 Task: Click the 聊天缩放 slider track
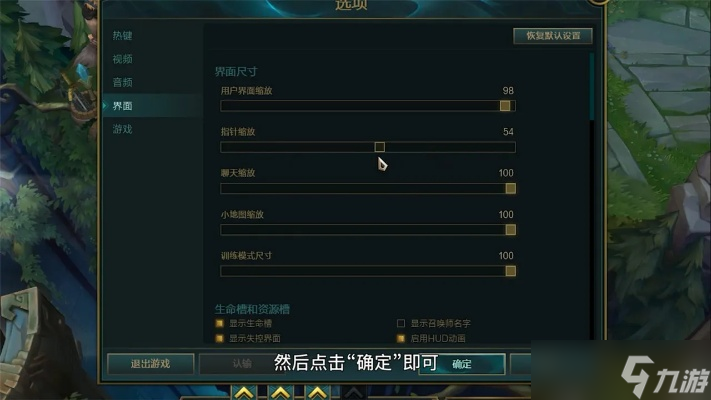click(x=368, y=189)
